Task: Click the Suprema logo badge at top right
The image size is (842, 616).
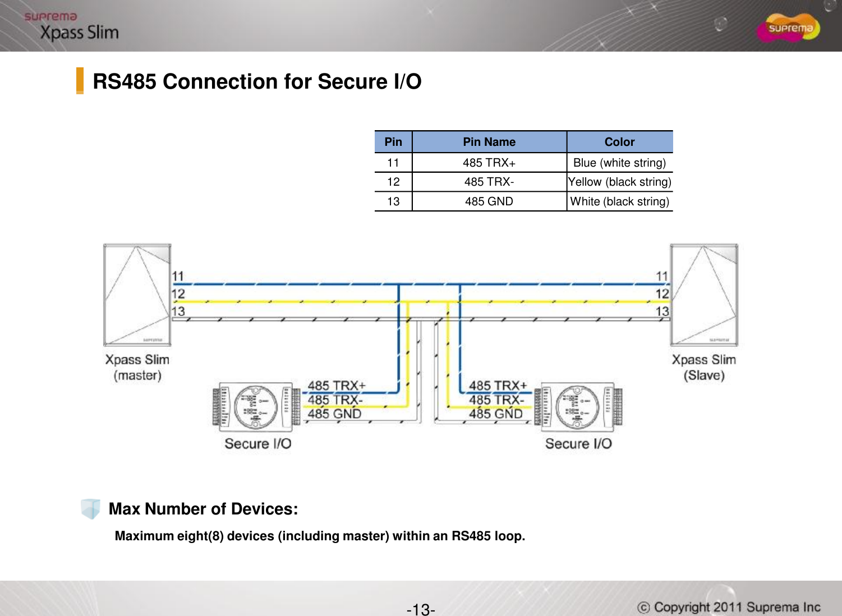Action: click(x=788, y=28)
